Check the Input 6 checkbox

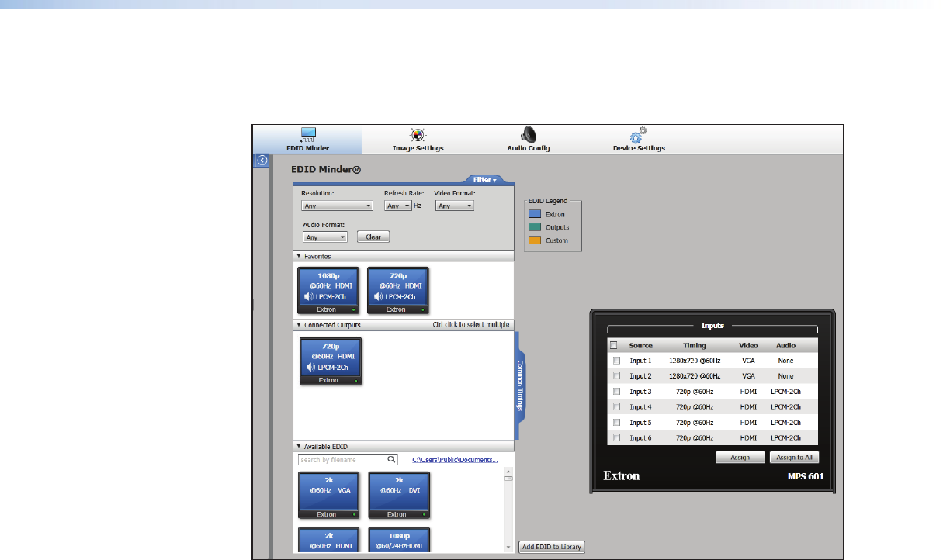[617, 438]
